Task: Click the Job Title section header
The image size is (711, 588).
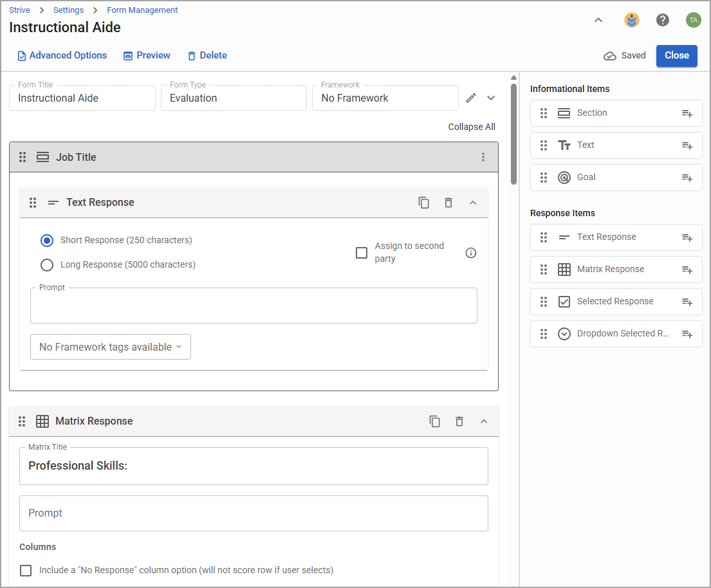Action: tap(254, 157)
